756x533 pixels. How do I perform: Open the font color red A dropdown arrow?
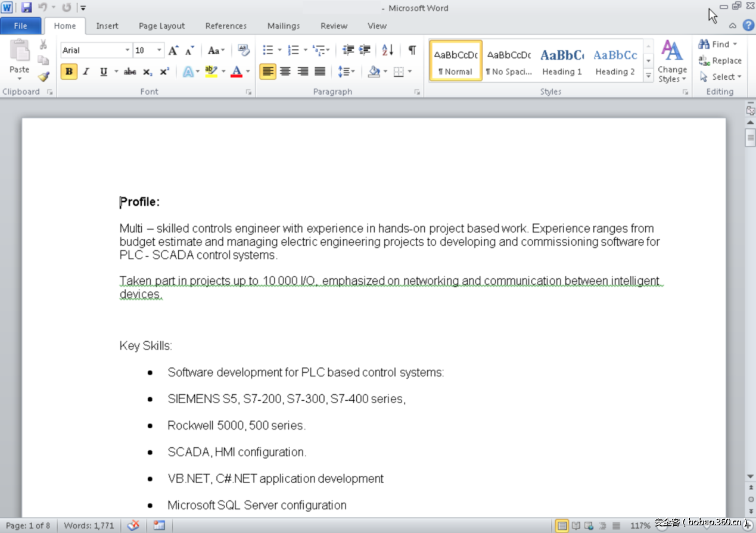point(248,71)
